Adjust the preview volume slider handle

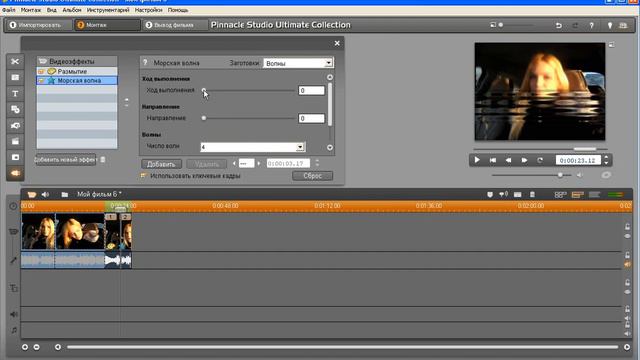click(x=560, y=175)
